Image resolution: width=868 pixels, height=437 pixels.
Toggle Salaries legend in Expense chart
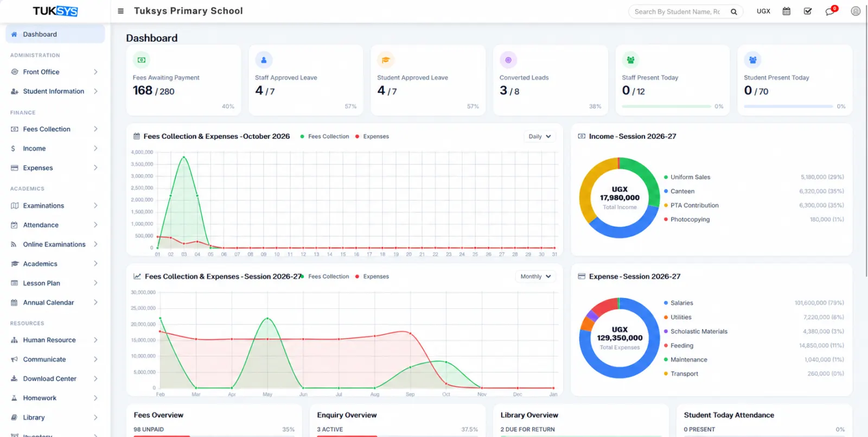coord(679,303)
